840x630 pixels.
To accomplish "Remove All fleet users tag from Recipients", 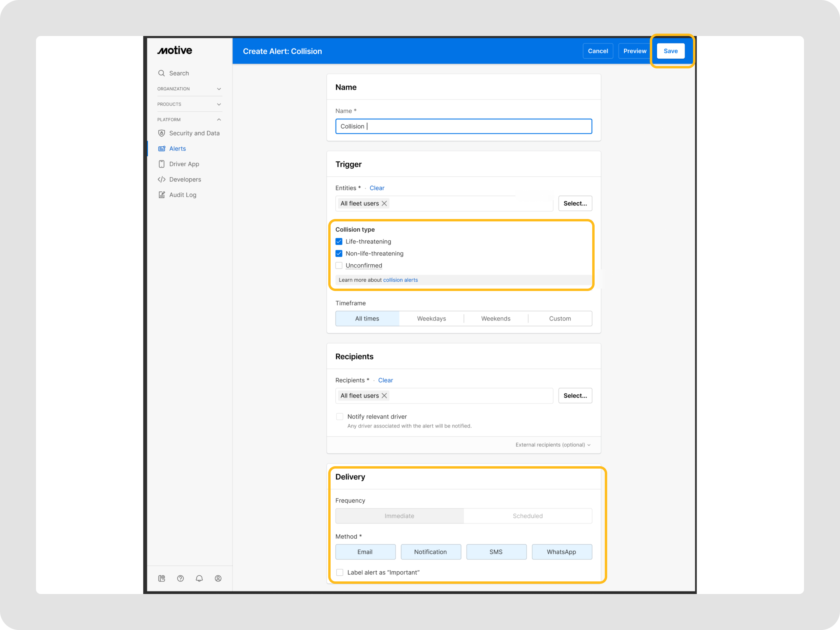I will [384, 396].
